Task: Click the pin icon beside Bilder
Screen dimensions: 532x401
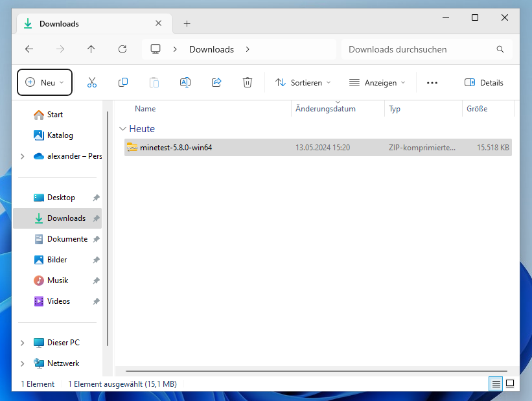Action: [97, 260]
